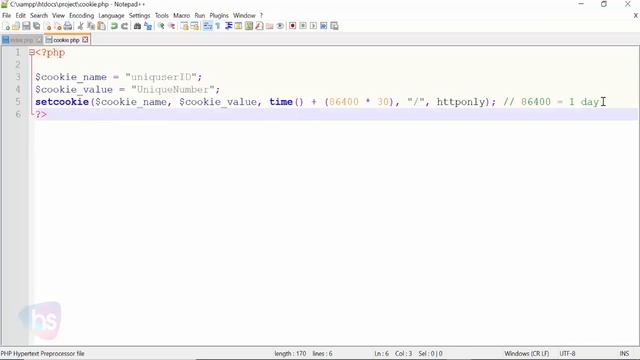The width and height of the screenshot is (640, 360).
Task: Open the Replace dialog toolbar icon
Action: [148, 26]
